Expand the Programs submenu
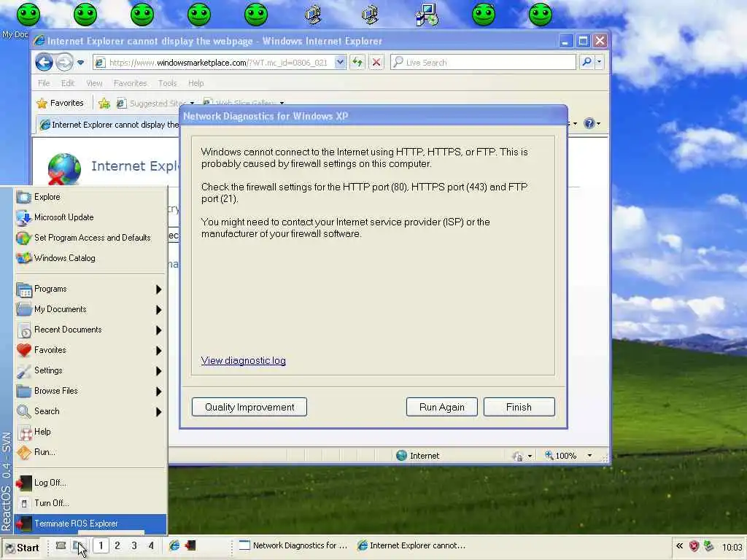The width and height of the screenshot is (747, 560). (90, 289)
